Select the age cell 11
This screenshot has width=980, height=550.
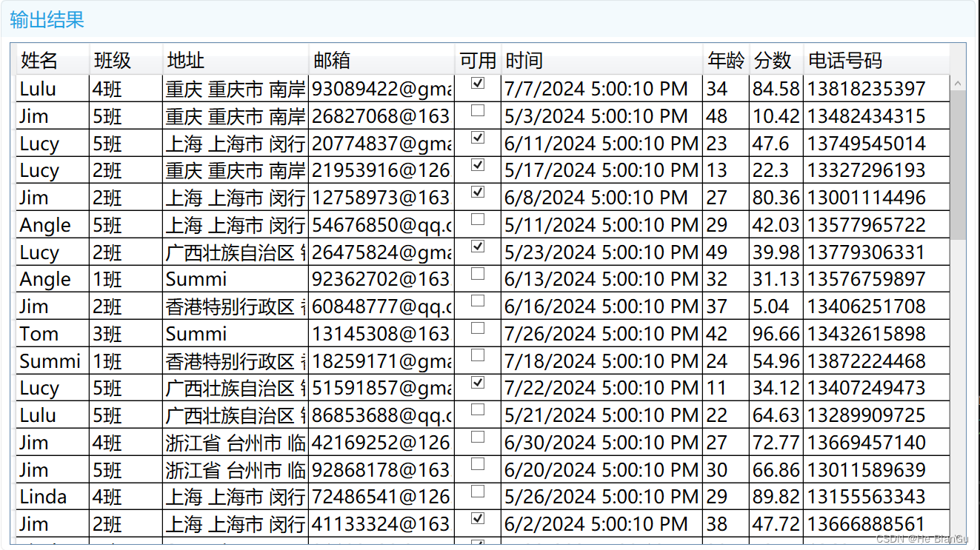coord(726,388)
